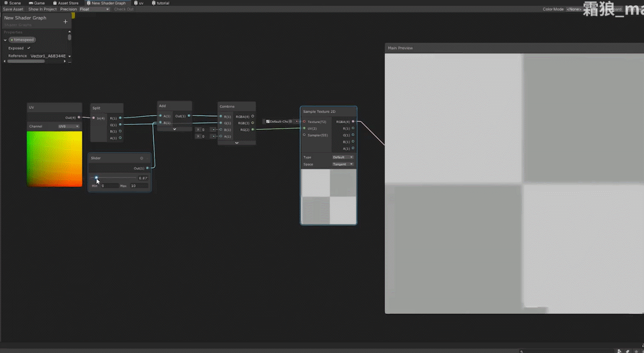Click the Reference field Vector1_A68344E
This screenshot has width=644, height=353.
(48, 56)
